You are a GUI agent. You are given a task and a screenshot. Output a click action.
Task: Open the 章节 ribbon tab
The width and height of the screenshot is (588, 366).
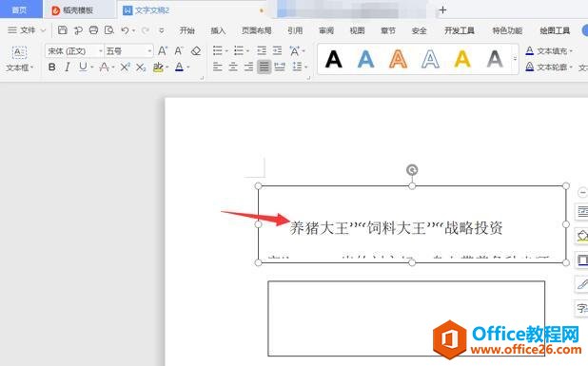click(388, 30)
